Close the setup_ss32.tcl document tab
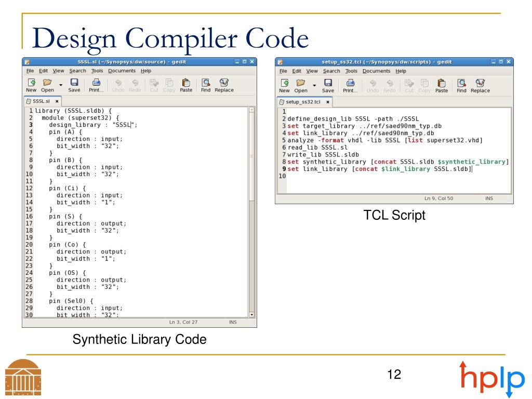 click(x=328, y=102)
